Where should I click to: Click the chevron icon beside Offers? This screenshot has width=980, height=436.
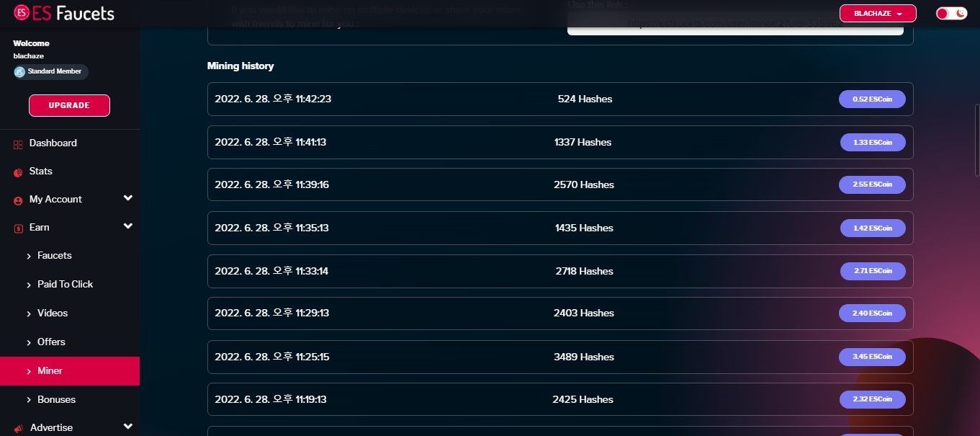coord(29,343)
